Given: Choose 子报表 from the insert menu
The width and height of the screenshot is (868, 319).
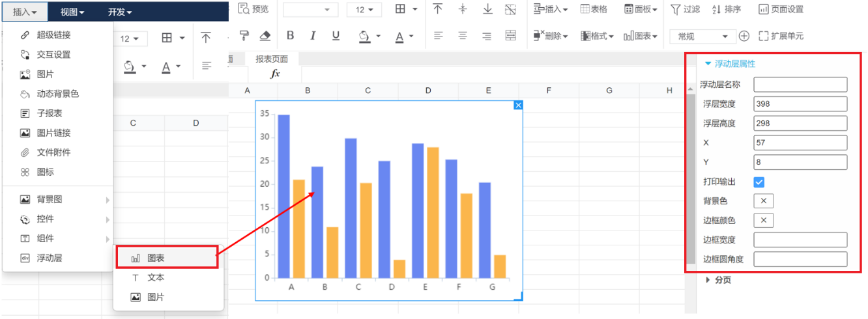Looking at the screenshot, I should click(x=57, y=113).
